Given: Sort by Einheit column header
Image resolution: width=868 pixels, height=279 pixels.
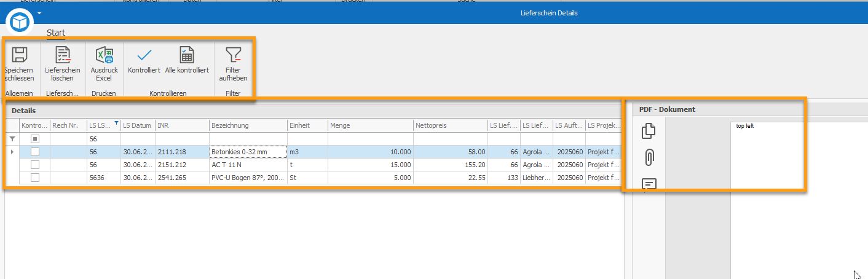Looking at the screenshot, I should (307, 125).
